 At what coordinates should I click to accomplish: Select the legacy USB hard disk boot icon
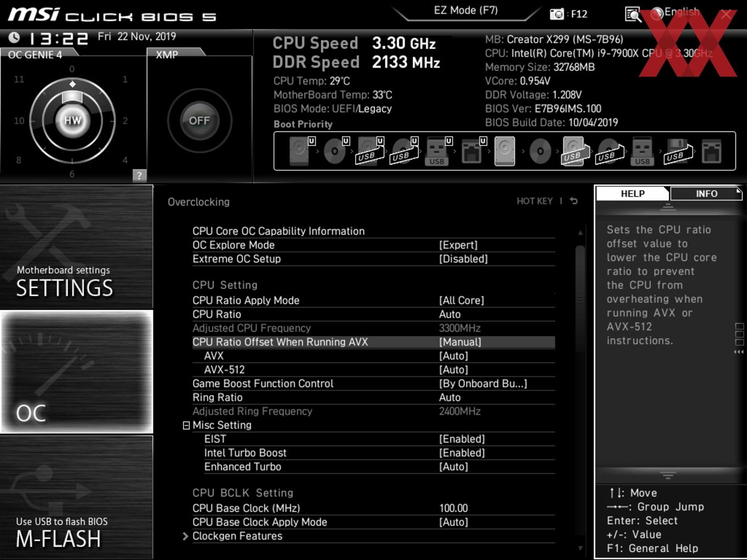[x=575, y=151]
